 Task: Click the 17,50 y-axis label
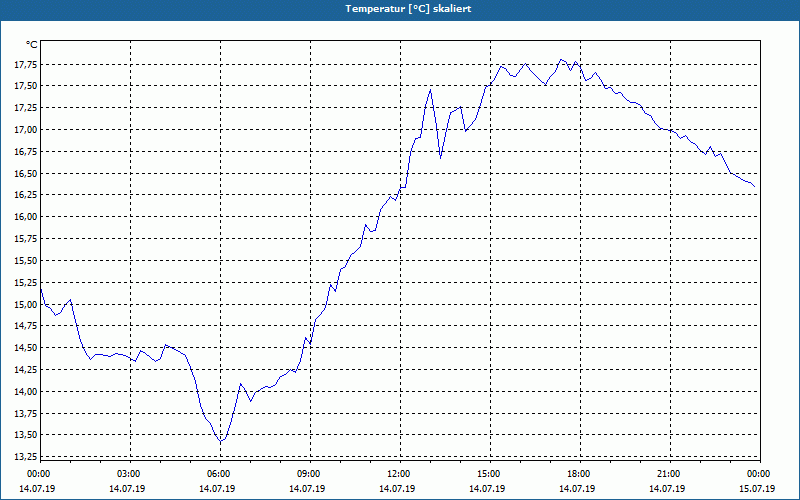point(25,86)
